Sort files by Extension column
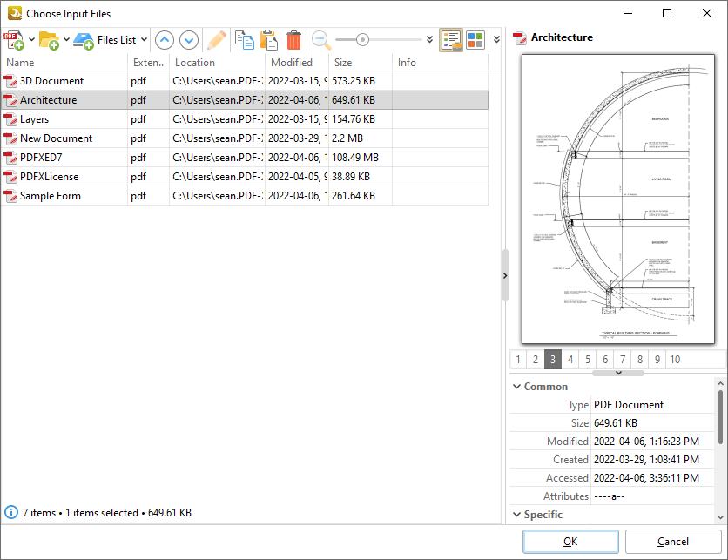Screen dimensions: 728x560 (x=148, y=63)
